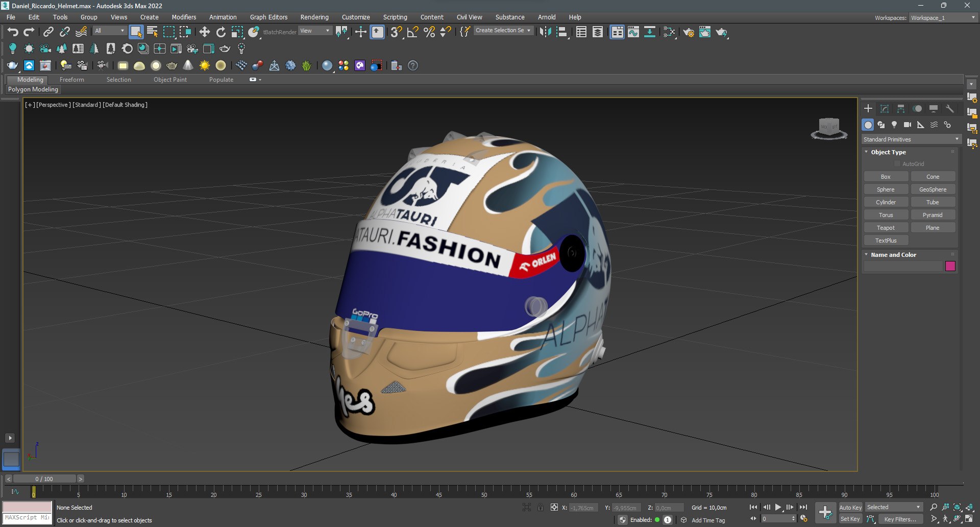This screenshot has width=980, height=527.
Task: Open the Modify command panel tab
Action: (x=885, y=108)
